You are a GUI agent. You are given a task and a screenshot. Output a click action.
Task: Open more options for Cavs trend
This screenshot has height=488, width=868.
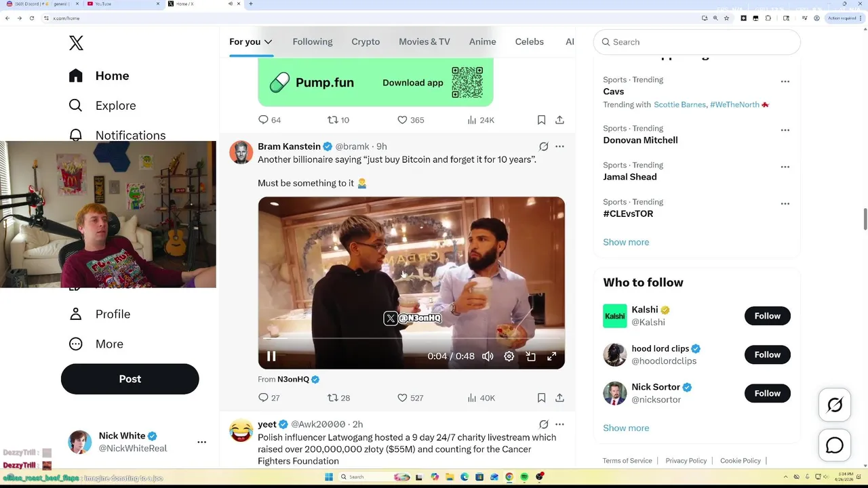(785, 81)
